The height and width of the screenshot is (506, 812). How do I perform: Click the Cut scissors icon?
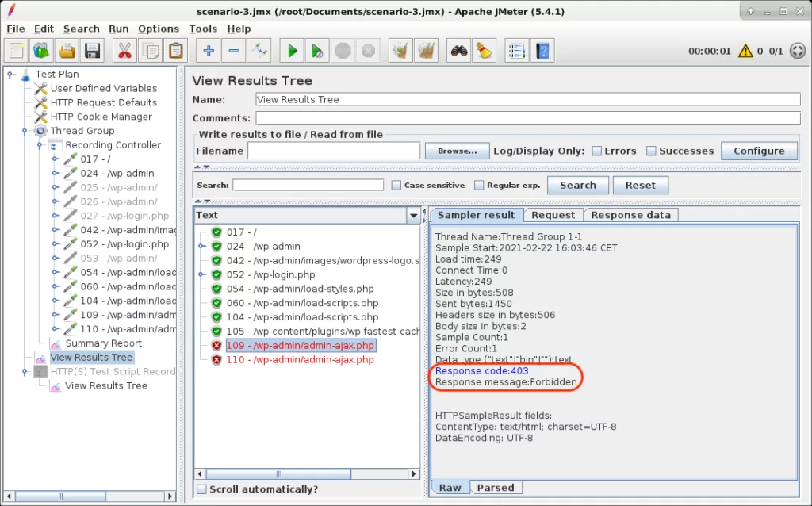(124, 52)
